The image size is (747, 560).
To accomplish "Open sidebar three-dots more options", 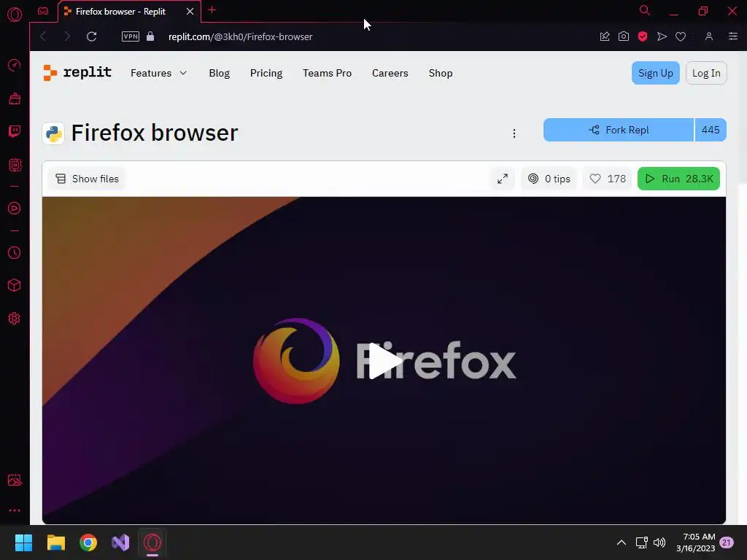I will [x=15, y=510].
